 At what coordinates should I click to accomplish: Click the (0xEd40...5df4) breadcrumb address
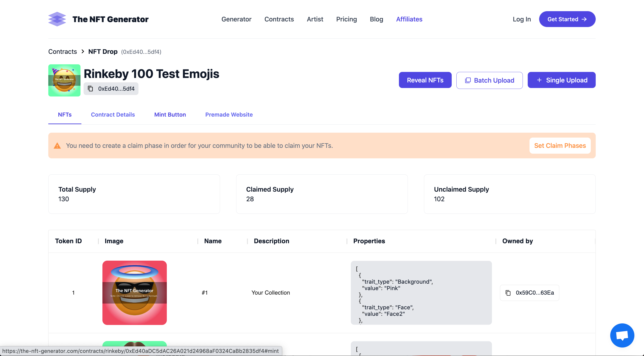pyautogui.click(x=141, y=52)
